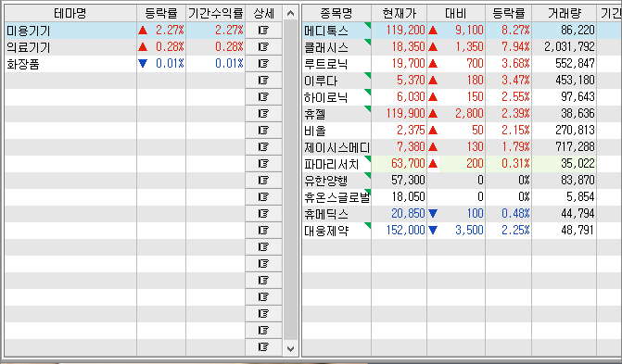Click the theme list scrollbar track
This screenshot has height=364, width=622.
click(x=290, y=181)
